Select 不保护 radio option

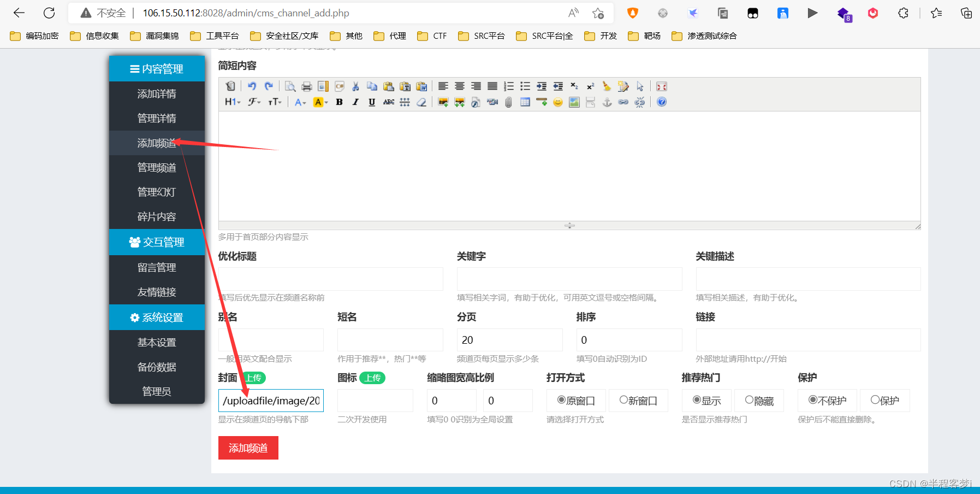(813, 400)
